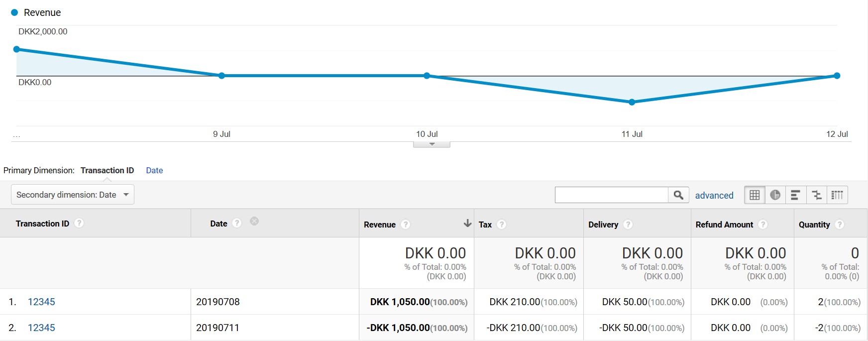
Task: Open the advanced filter link
Action: 714,196
